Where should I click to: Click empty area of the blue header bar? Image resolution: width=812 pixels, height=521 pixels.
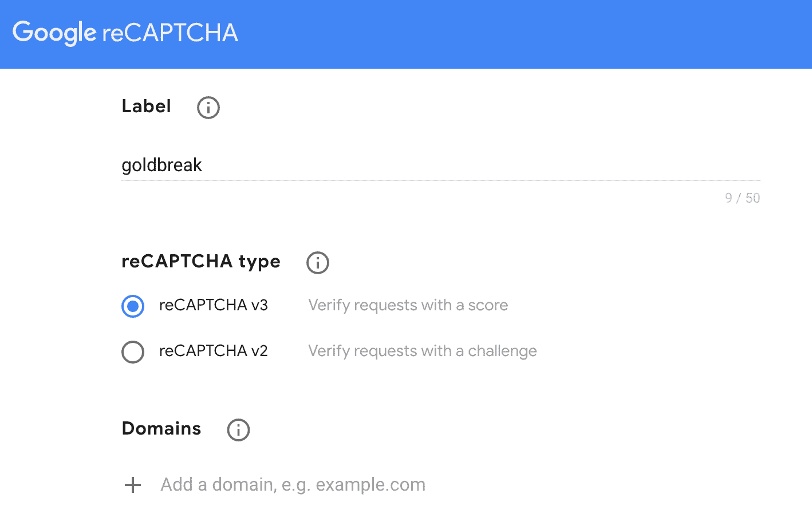515,34
